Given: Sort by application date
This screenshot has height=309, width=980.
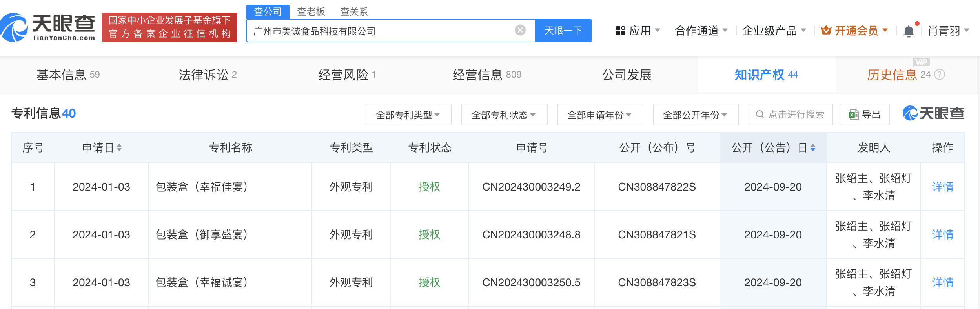Looking at the screenshot, I should (119, 147).
